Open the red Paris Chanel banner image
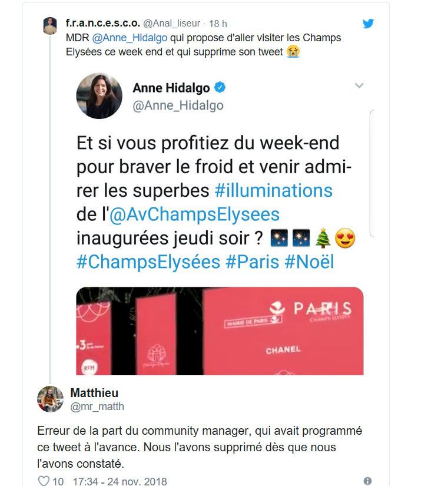The height and width of the screenshot is (486, 448). [220, 331]
